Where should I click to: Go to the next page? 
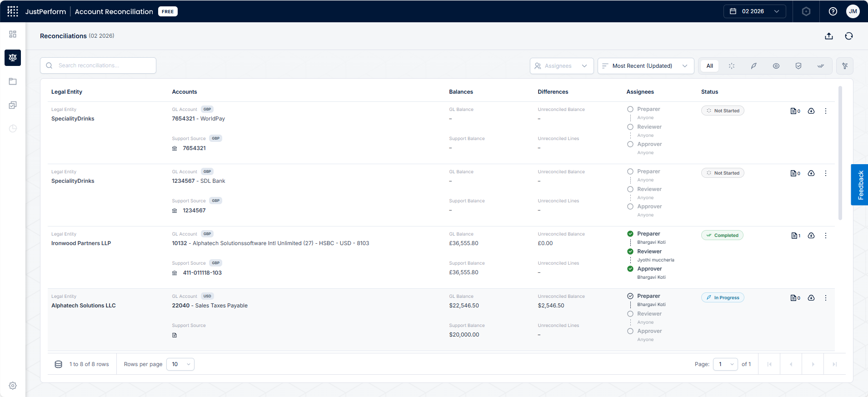pos(813,364)
